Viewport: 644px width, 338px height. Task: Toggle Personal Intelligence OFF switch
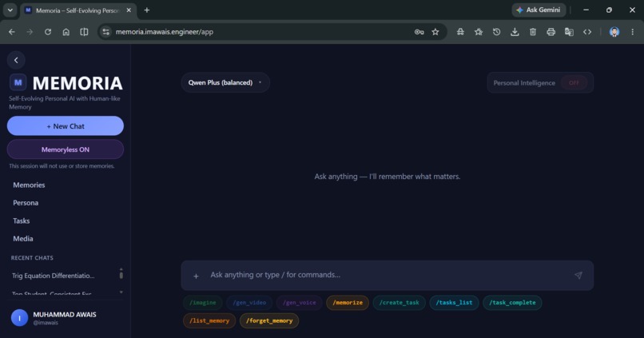[x=574, y=83]
